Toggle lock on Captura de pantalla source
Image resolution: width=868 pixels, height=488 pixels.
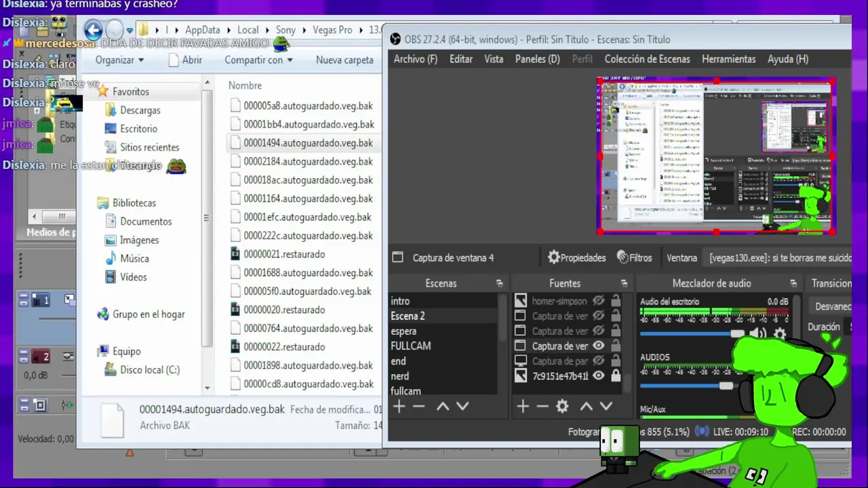(x=616, y=361)
